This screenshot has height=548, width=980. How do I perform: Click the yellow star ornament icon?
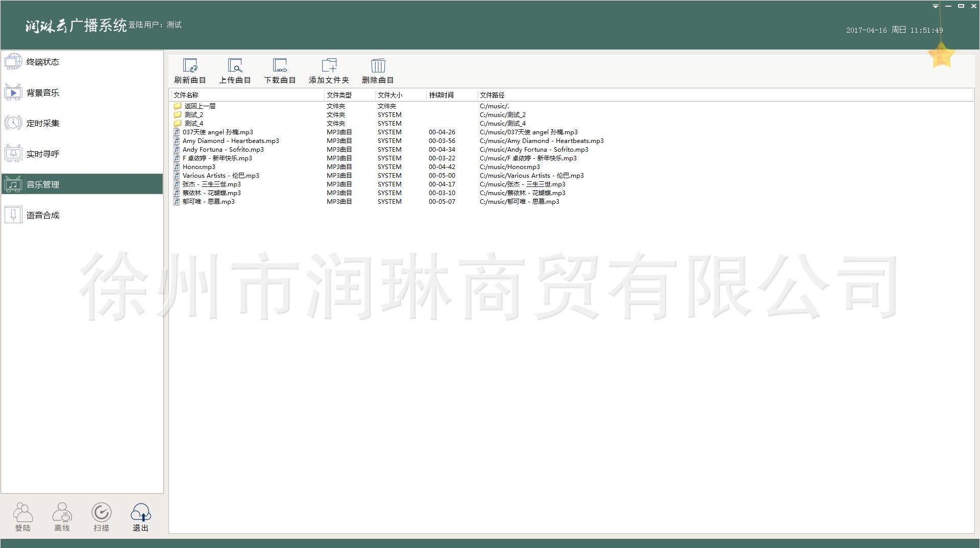click(941, 55)
